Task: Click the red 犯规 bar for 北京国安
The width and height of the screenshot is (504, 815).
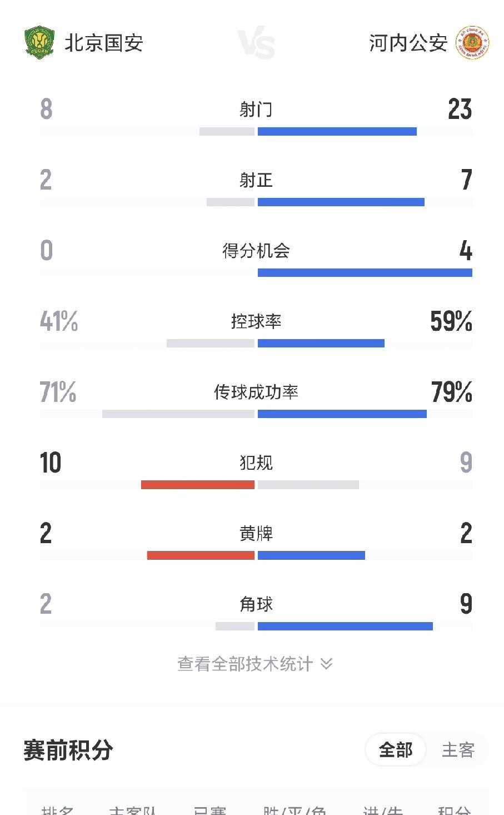Action: [198, 485]
